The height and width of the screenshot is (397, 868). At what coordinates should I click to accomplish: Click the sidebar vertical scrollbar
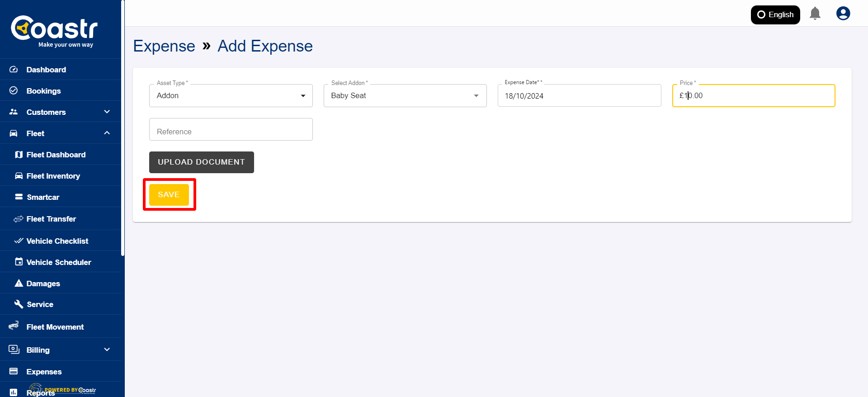click(123, 128)
